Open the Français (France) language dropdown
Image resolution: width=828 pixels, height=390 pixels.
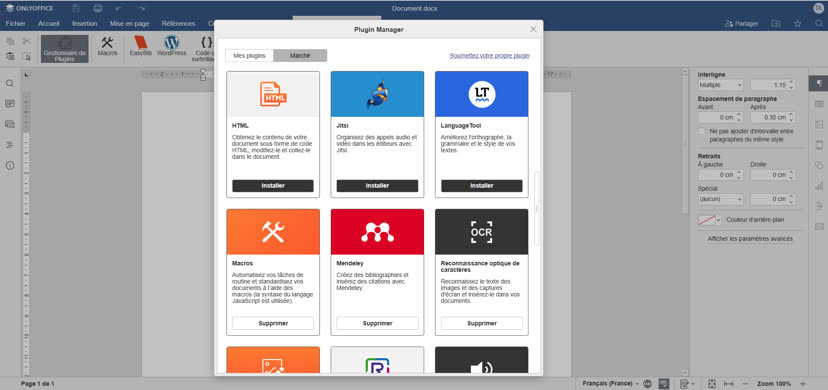tap(611, 384)
